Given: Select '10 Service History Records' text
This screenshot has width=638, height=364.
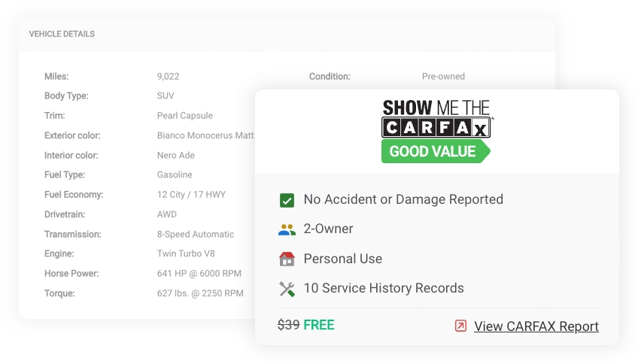Looking at the screenshot, I should click(384, 288).
